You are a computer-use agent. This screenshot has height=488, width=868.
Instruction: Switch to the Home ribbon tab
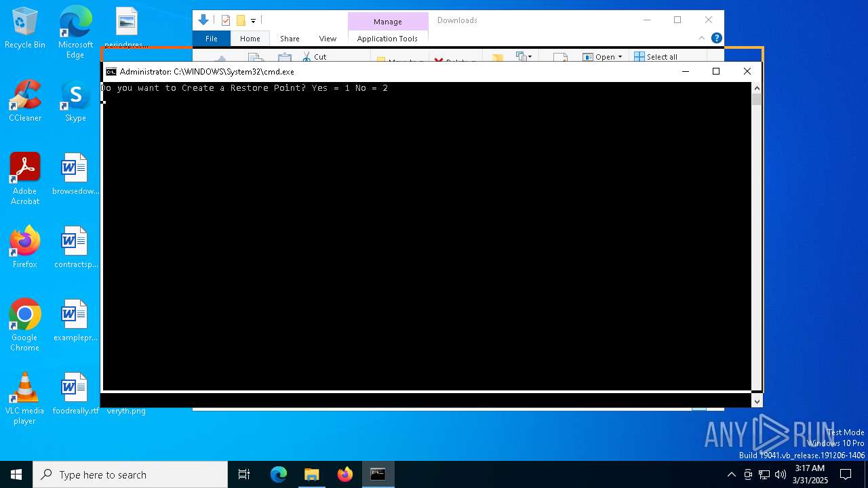click(x=250, y=39)
